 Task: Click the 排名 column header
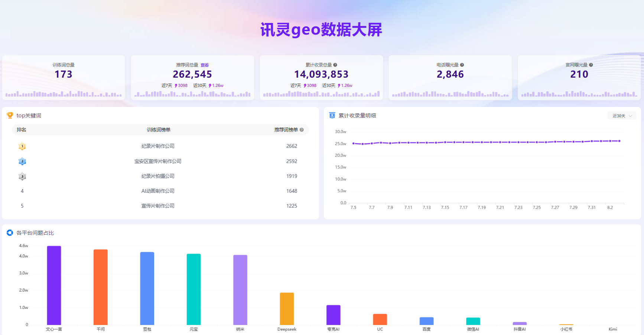(x=22, y=130)
